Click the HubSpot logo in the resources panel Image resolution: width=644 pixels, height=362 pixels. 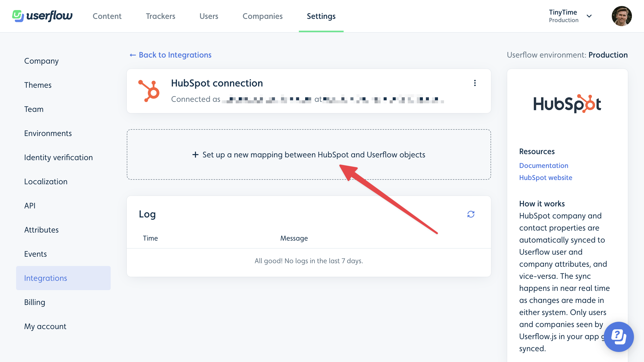[567, 104]
